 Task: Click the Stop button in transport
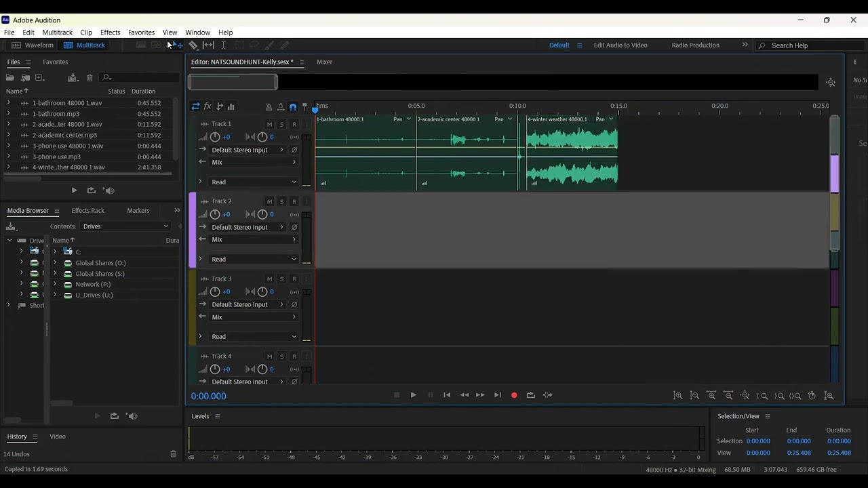pos(397,395)
